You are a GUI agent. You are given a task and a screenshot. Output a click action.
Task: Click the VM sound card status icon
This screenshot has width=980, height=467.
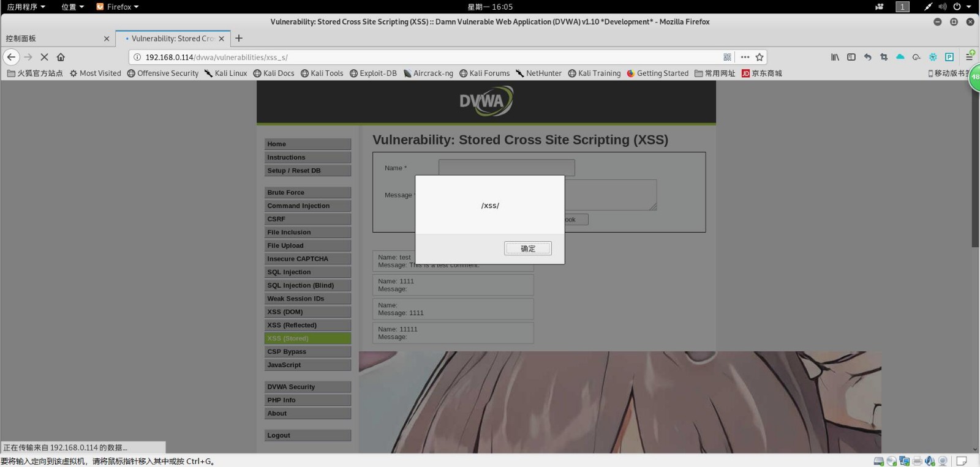930,461
